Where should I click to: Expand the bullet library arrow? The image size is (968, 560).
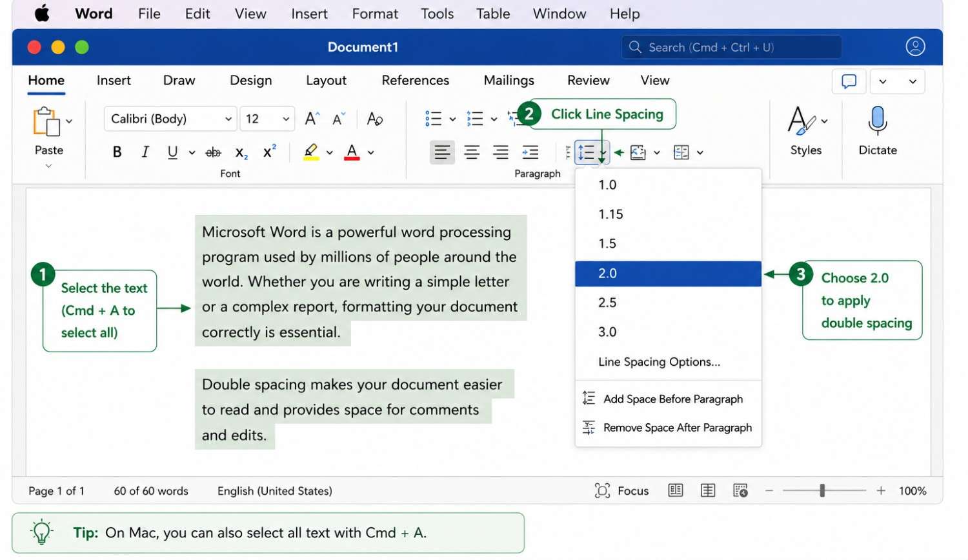452,119
